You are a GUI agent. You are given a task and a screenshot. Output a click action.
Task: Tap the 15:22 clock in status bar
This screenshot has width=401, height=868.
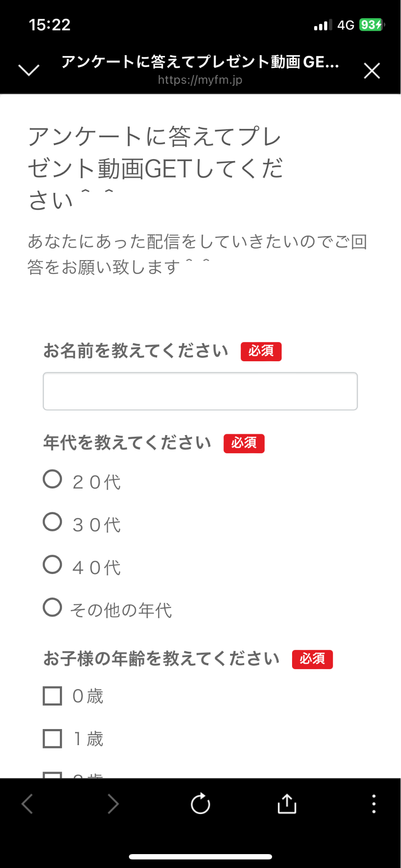click(50, 25)
